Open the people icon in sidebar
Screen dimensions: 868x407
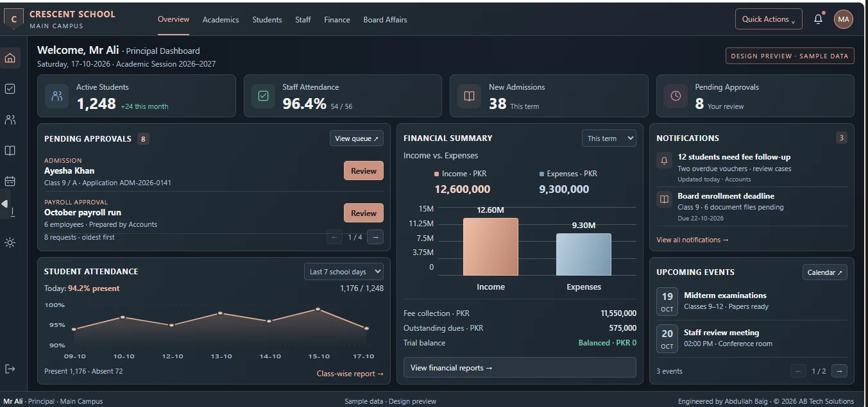(10, 120)
